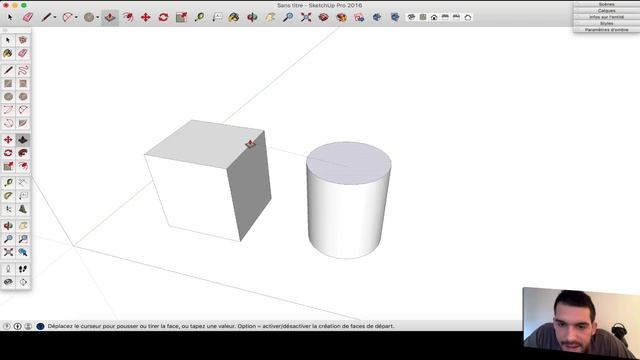Pick the Text label tool in top toolbar
Screen dimensions: 640x360
(x=217, y=17)
